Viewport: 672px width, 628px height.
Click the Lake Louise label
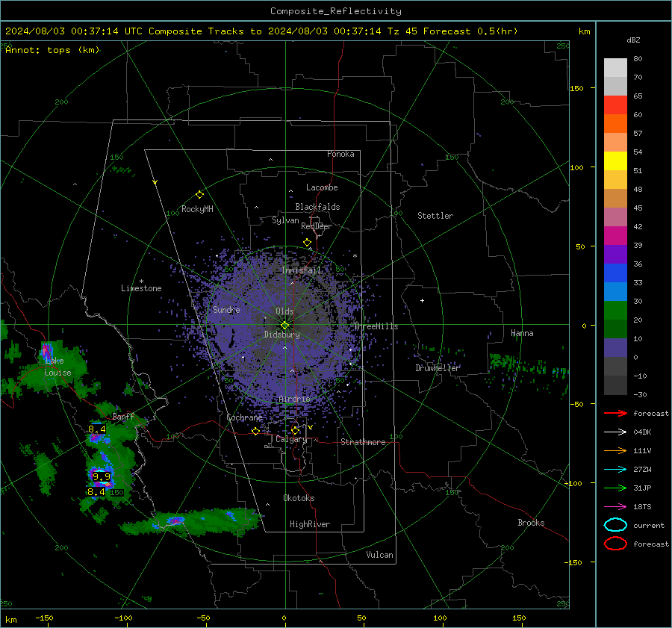tap(57, 367)
